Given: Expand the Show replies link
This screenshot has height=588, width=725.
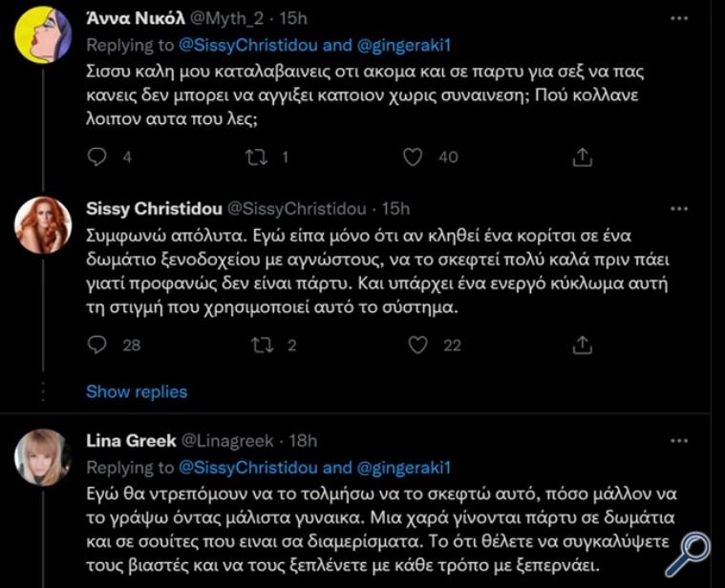Looking at the screenshot, I should (137, 391).
